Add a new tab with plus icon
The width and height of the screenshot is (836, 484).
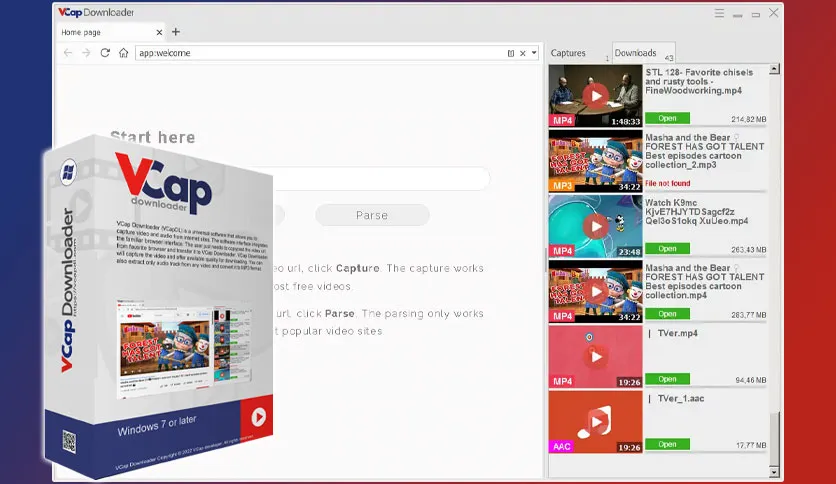(176, 32)
